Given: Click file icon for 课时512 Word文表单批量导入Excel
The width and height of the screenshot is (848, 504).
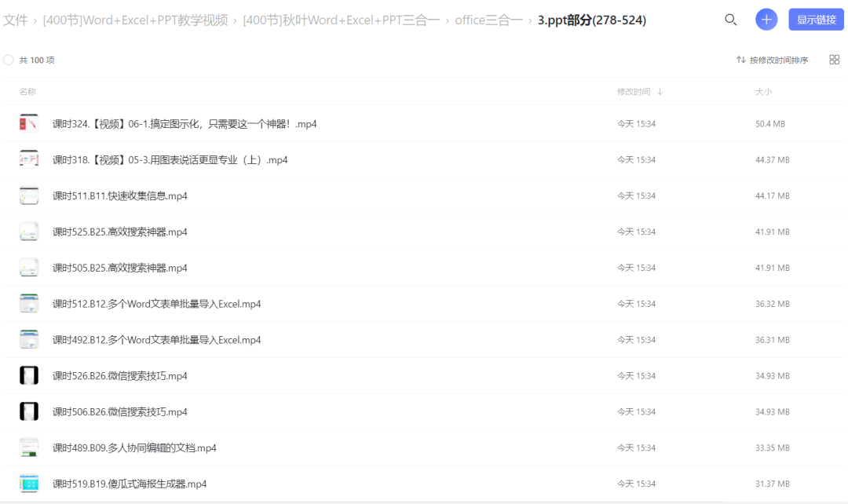Looking at the screenshot, I should 29,303.
